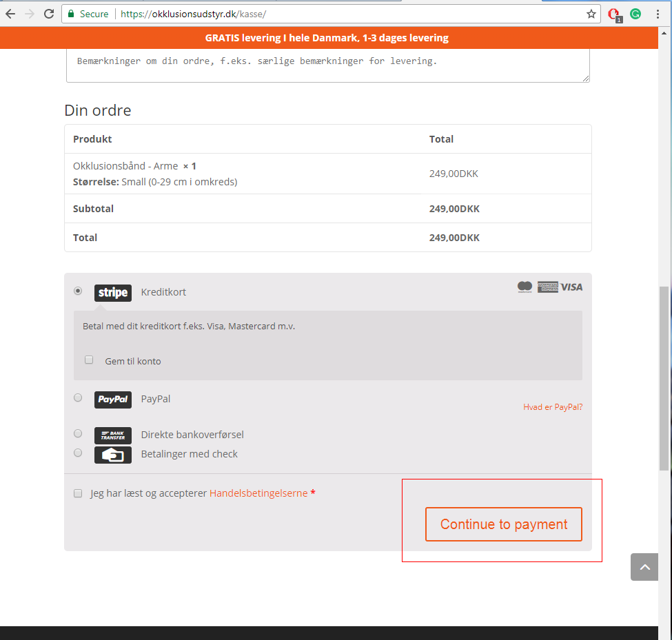Select Kreditkort payment radio button
Image resolution: width=672 pixels, height=640 pixels.
(78, 291)
